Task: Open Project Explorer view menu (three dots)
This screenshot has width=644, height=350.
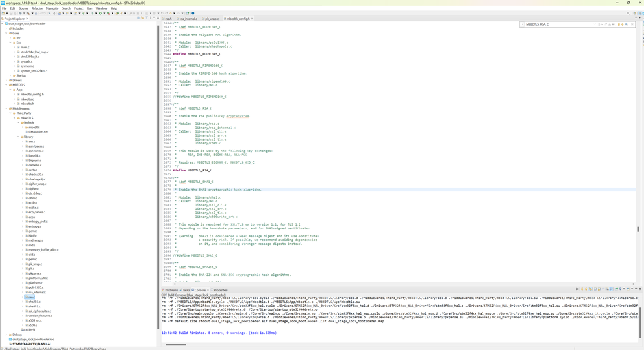Action: tap(150, 18)
